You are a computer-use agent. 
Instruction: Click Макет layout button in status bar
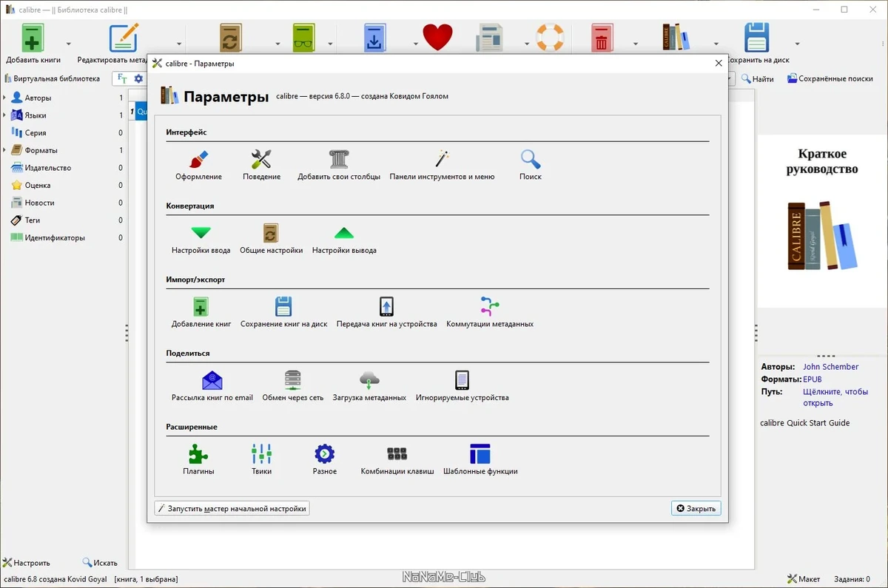click(x=804, y=579)
